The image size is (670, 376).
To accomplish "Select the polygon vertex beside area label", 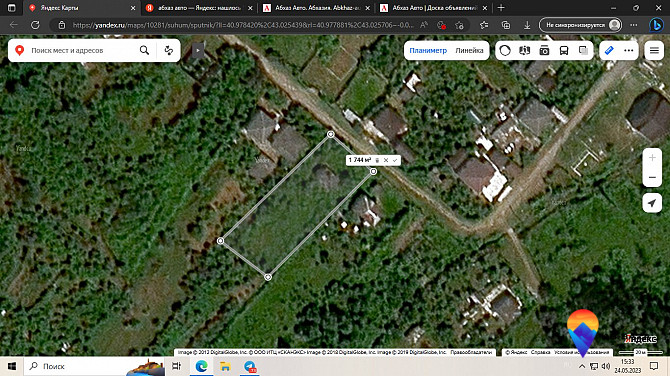I will 373,171.
